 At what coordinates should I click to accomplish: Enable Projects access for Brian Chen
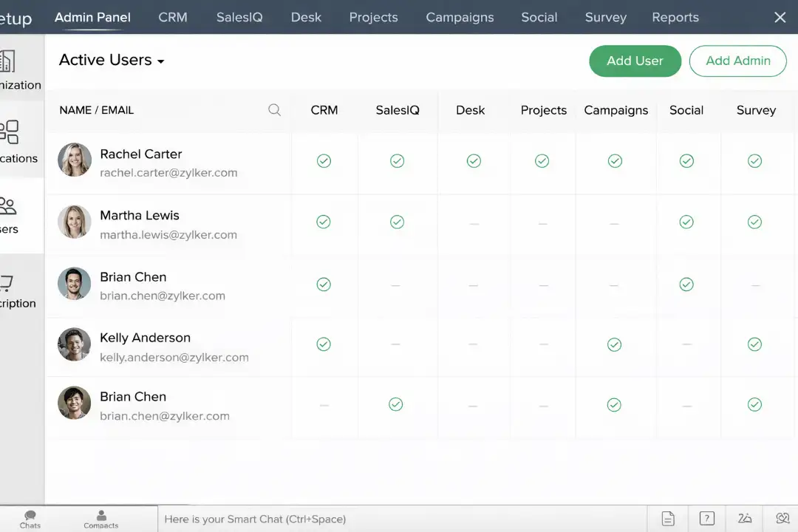[543, 284]
